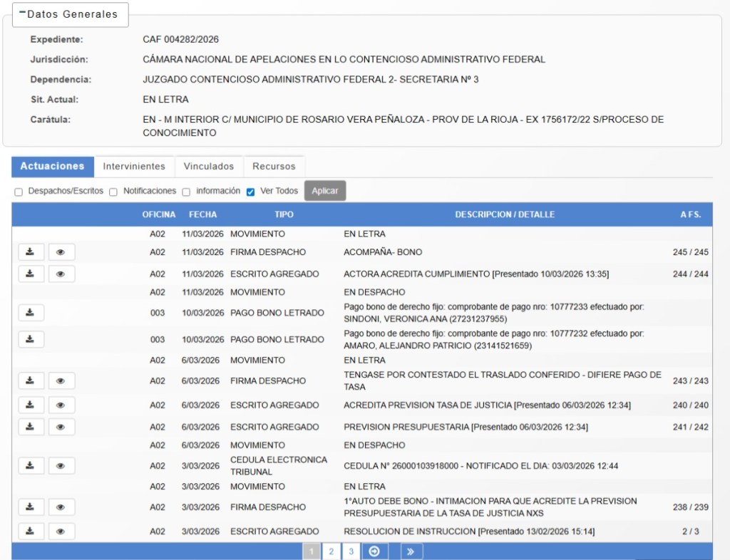The width and height of the screenshot is (730, 560).
Task: Download the ACOMPAÑA- BONO despacho document
Action: click(31, 252)
